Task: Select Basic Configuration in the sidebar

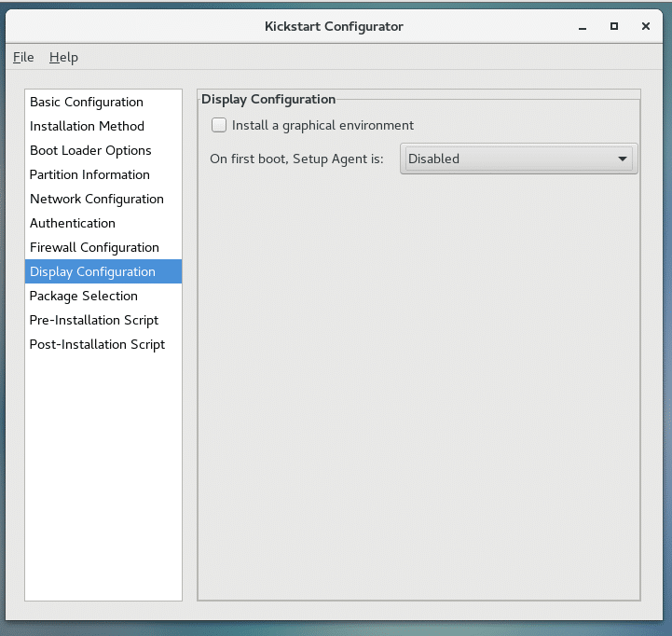Action: [87, 102]
